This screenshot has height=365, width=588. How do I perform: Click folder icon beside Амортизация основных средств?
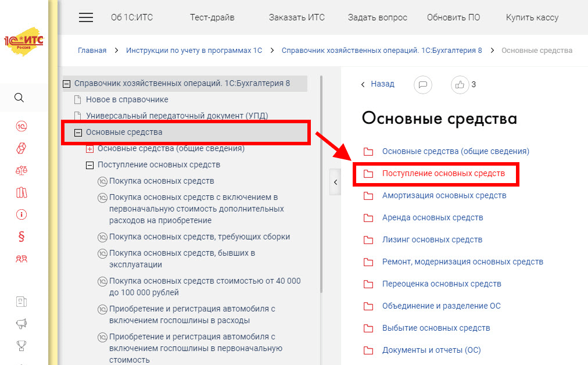pos(368,196)
